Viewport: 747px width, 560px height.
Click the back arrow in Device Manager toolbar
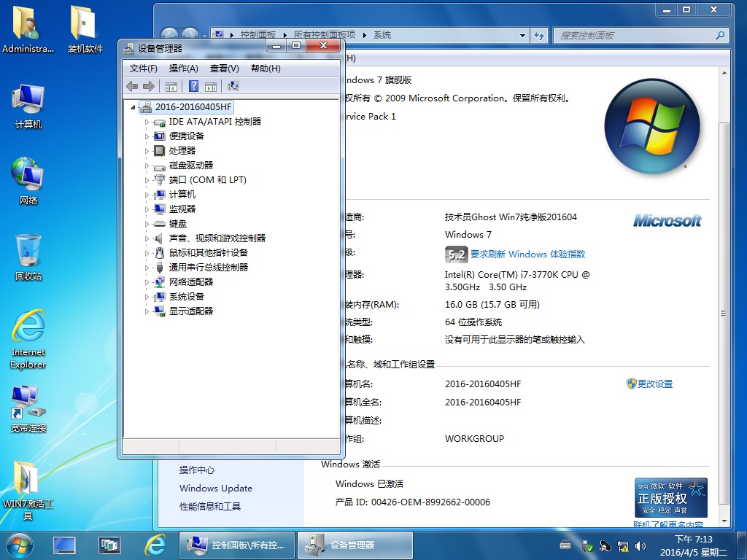(132, 86)
